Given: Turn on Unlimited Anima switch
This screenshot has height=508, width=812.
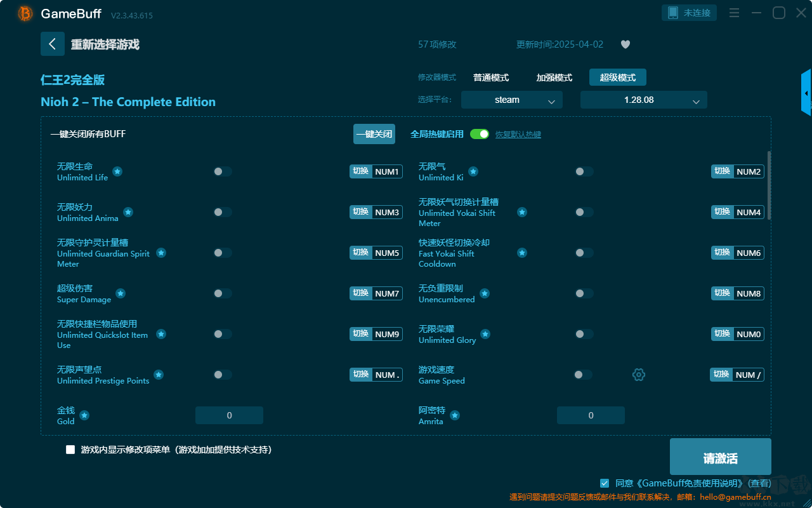Looking at the screenshot, I should coord(223,212).
